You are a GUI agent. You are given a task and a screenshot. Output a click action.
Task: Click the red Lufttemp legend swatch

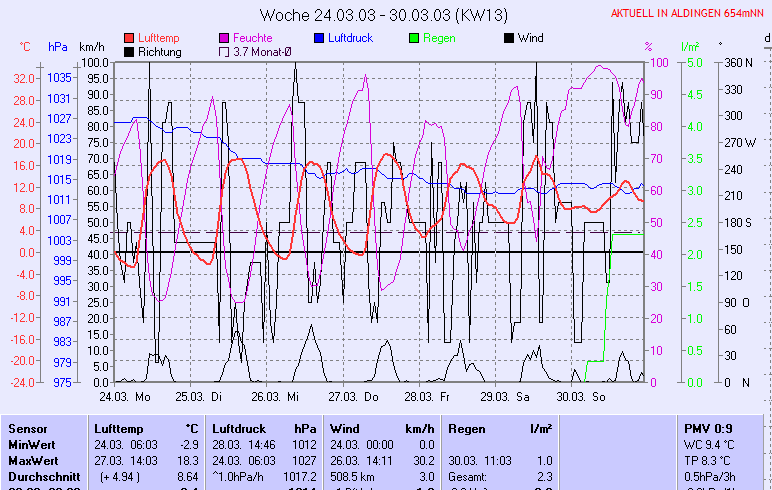tap(129, 38)
